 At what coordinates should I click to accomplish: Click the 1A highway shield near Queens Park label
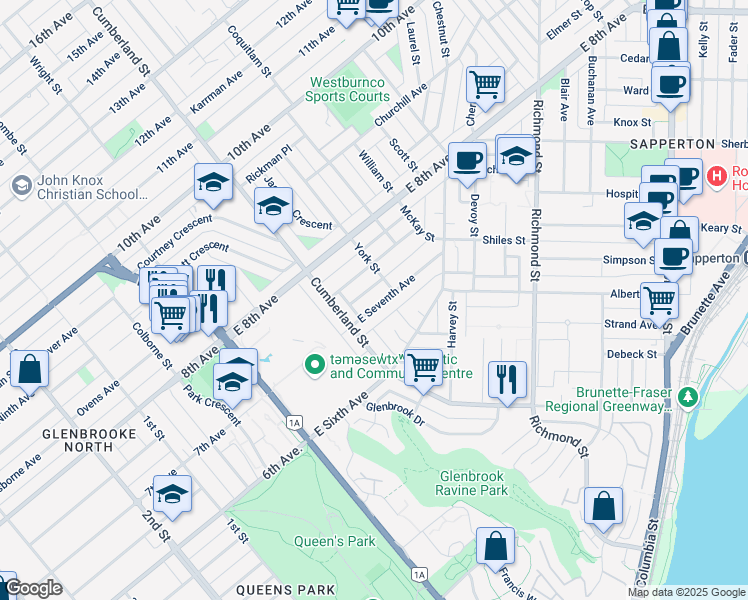pos(419,575)
